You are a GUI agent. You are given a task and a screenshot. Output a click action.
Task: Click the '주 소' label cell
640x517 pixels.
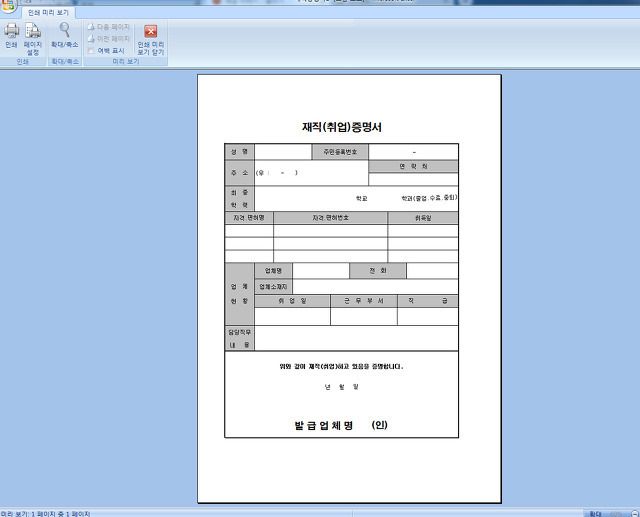[240, 173]
